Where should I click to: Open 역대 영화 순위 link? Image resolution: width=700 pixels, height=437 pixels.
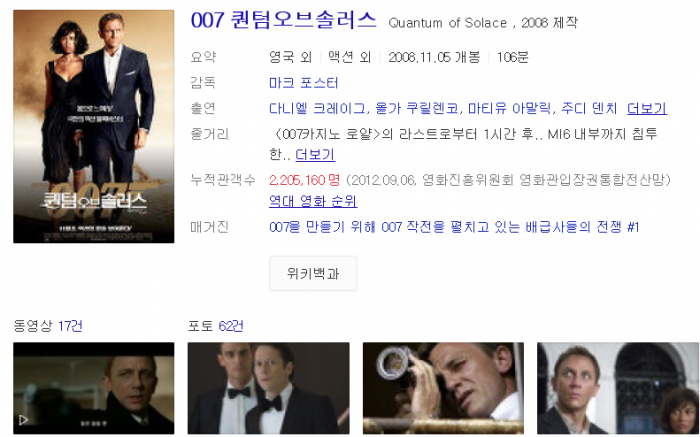[x=312, y=201]
